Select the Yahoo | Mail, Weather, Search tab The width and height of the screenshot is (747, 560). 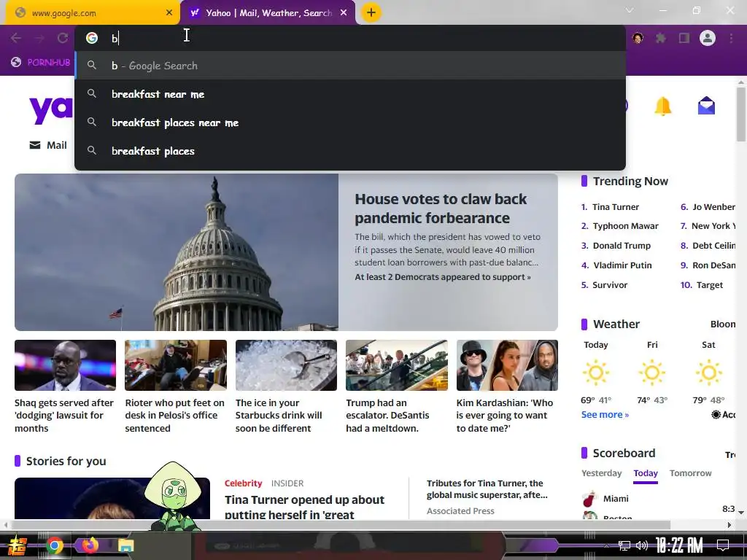[268, 13]
